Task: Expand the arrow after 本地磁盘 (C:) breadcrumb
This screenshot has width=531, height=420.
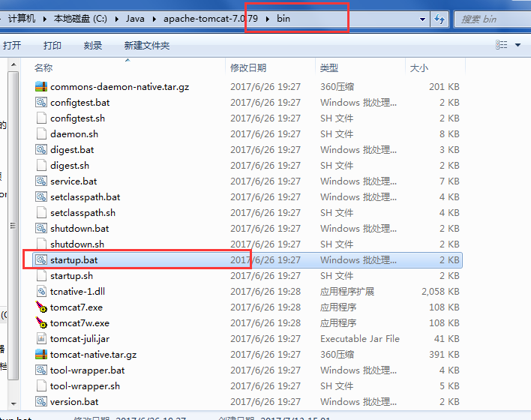Action: pos(117,19)
